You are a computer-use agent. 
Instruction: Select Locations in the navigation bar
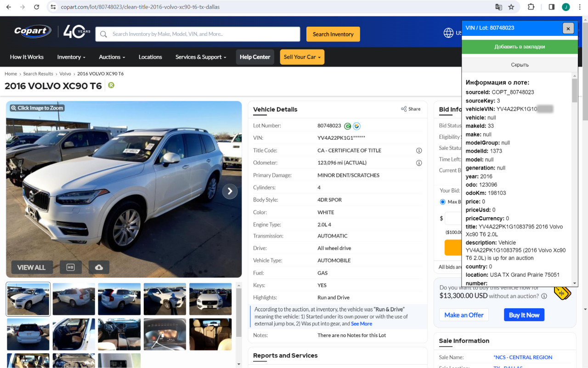pyautogui.click(x=150, y=57)
